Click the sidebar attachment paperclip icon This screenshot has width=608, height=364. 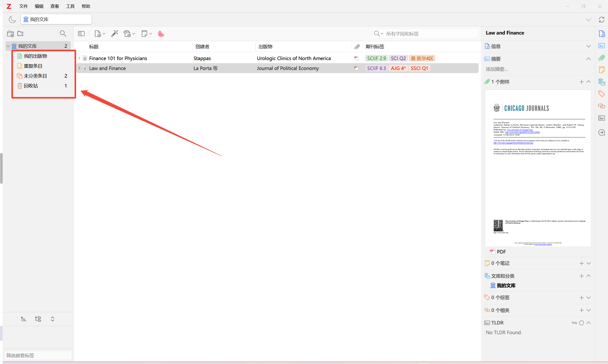[601, 58]
